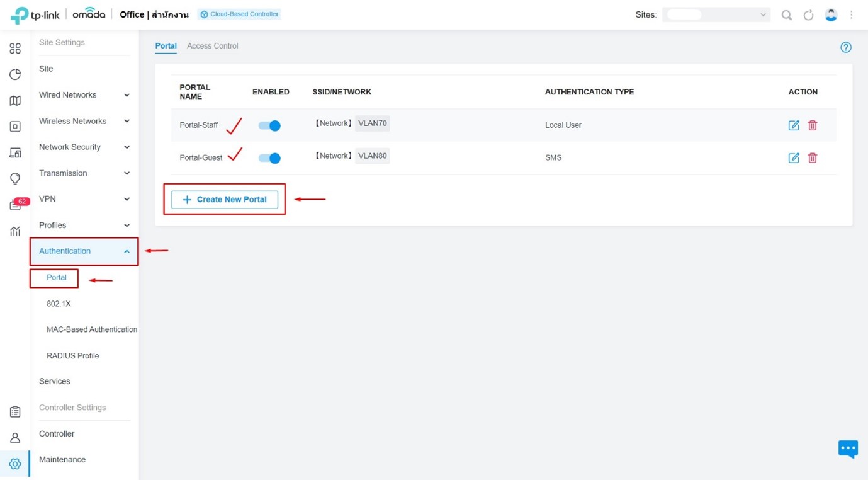Edit the Portal-Staff entry

click(x=793, y=125)
